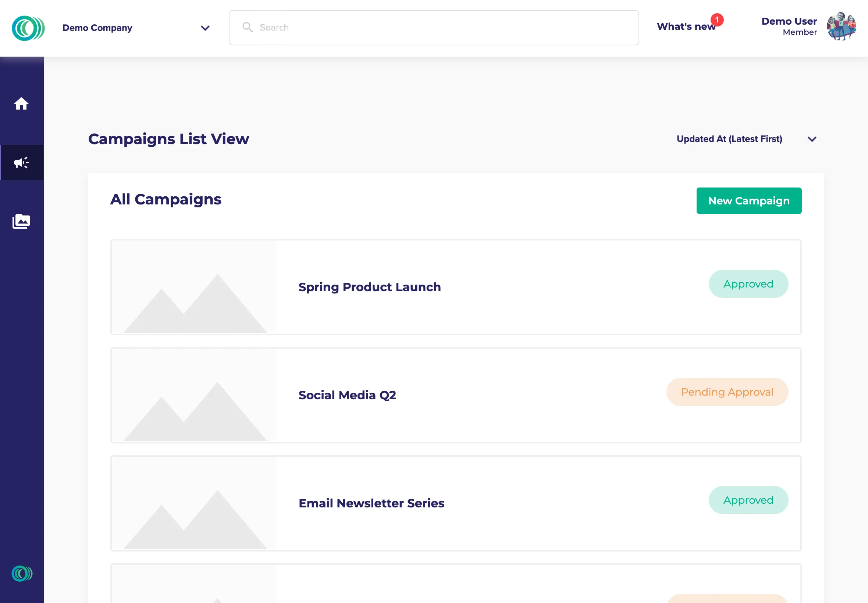This screenshot has height=603, width=868.
Task: Click the Social Media Q2 thumbnail image
Action: (x=194, y=395)
